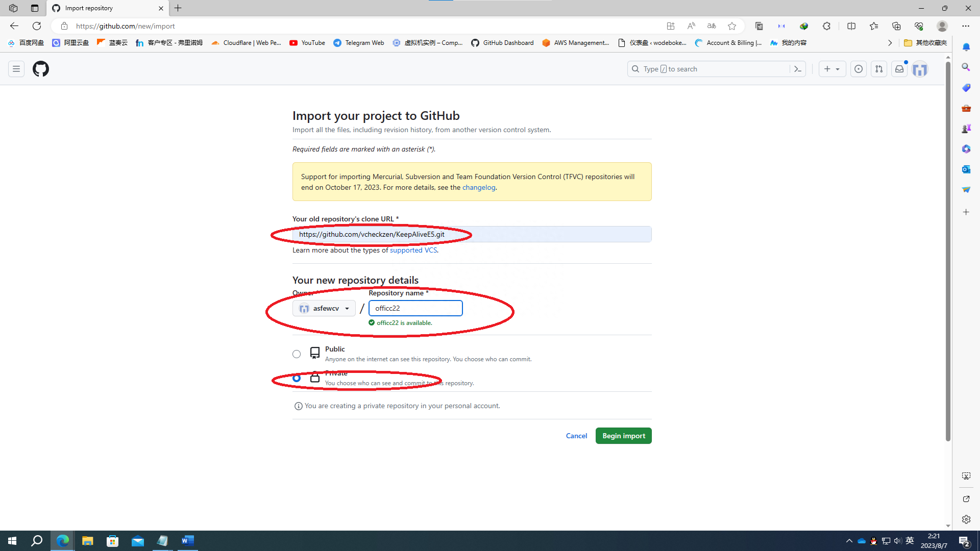
Task: Open the GitHub hamburger navigation menu
Action: tap(16, 69)
